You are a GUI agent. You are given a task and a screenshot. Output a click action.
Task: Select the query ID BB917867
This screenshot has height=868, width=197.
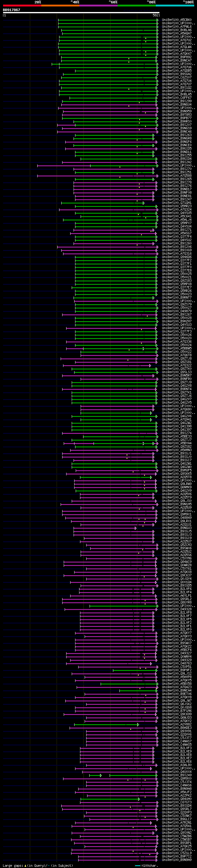click(x=11, y=10)
